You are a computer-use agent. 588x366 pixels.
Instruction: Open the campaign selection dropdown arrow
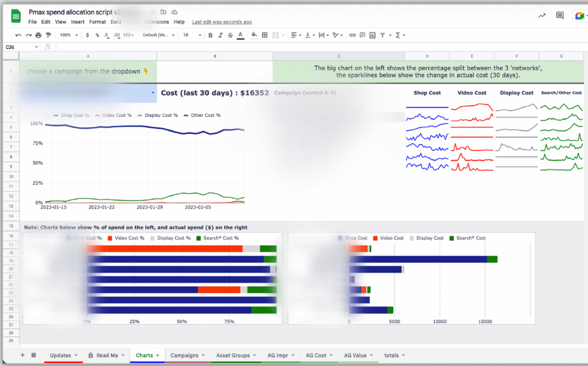[153, 93]
